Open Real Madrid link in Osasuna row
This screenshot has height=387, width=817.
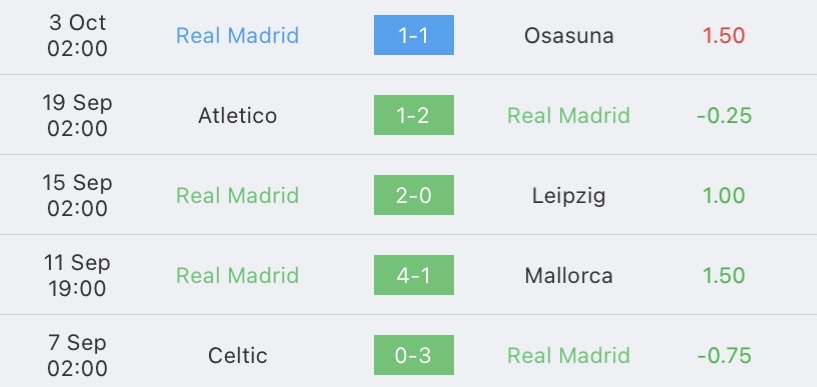(238, 35)
